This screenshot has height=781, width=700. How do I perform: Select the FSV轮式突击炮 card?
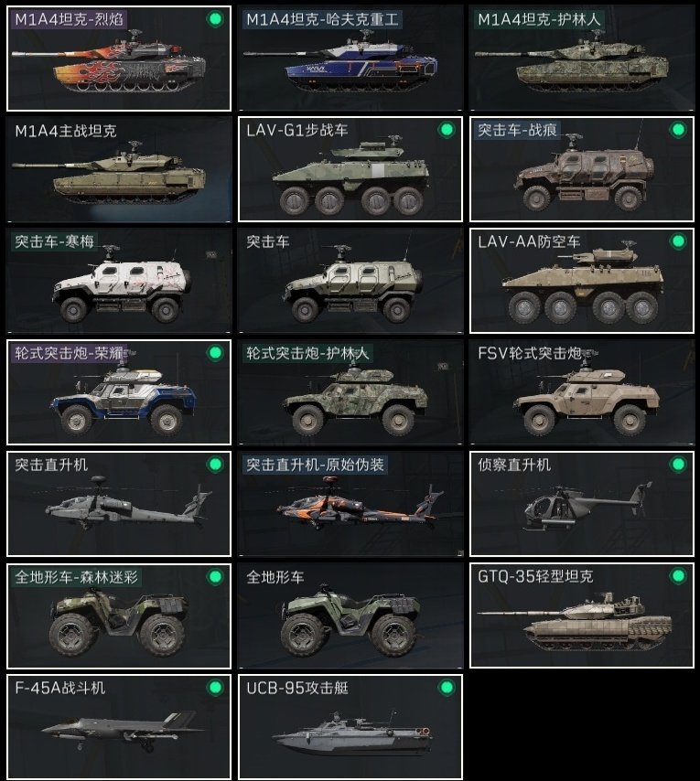click(582, 392)
